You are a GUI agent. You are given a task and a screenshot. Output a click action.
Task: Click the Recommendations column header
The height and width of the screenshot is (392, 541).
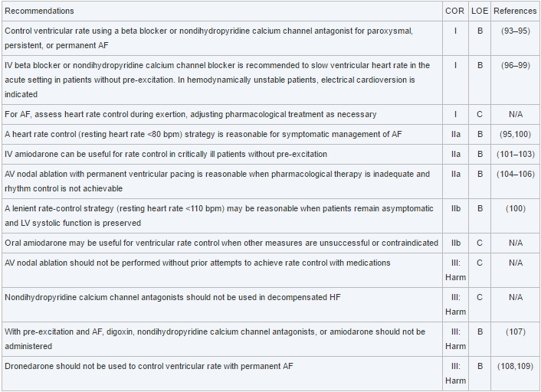coord(39,11)
